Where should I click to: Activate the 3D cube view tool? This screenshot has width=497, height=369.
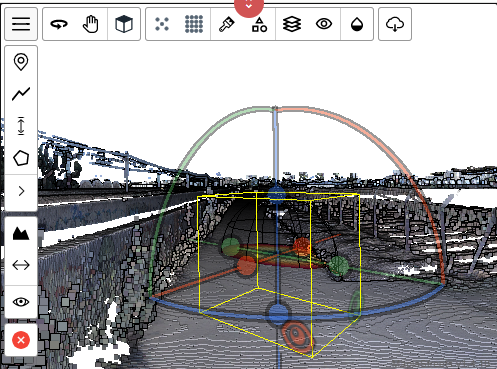[x=124, y=24]
